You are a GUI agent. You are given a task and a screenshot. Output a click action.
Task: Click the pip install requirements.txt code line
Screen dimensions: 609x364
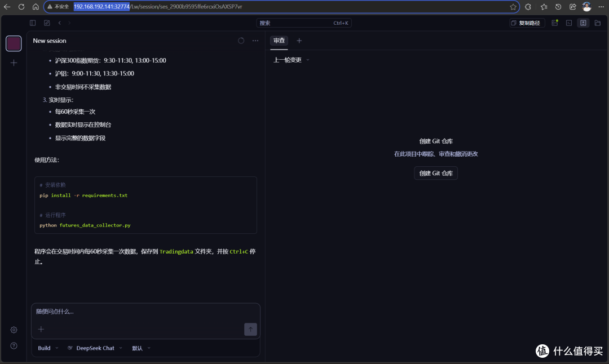point(83,195)
